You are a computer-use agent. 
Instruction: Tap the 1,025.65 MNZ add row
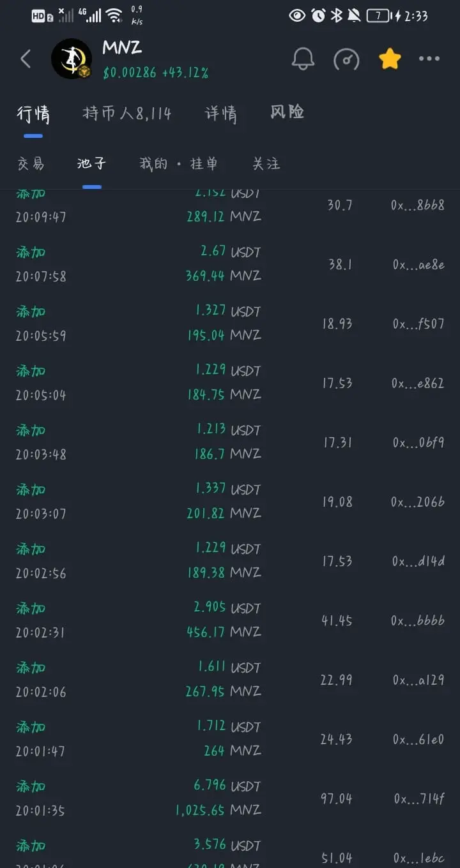point(230,798)
